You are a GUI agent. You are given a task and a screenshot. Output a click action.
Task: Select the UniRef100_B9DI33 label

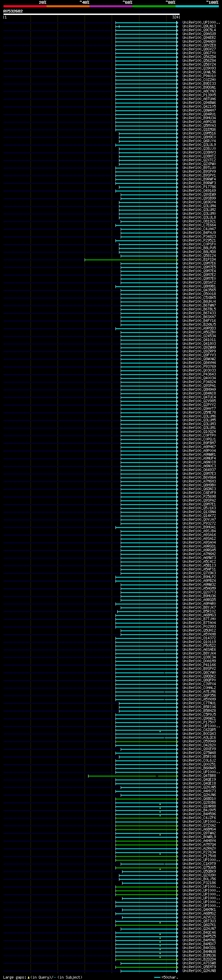[x=199, y=84]
